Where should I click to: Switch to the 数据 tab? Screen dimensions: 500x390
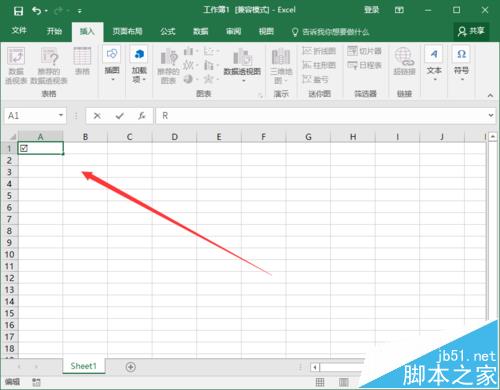(x=201, y=31)
